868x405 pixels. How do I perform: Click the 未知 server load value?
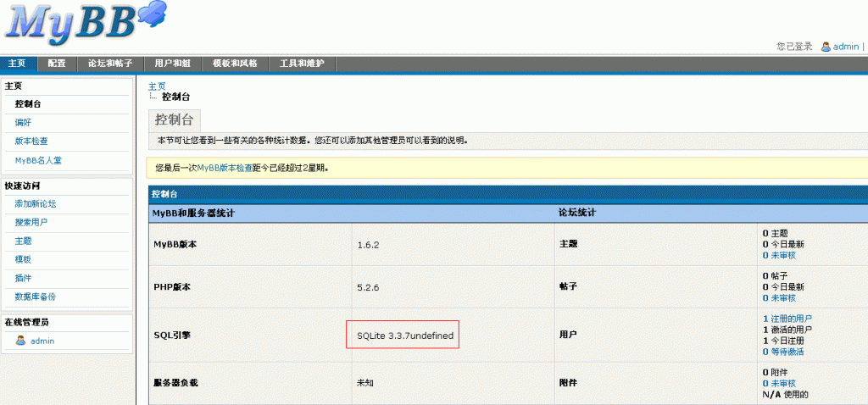tap(365, 383)
